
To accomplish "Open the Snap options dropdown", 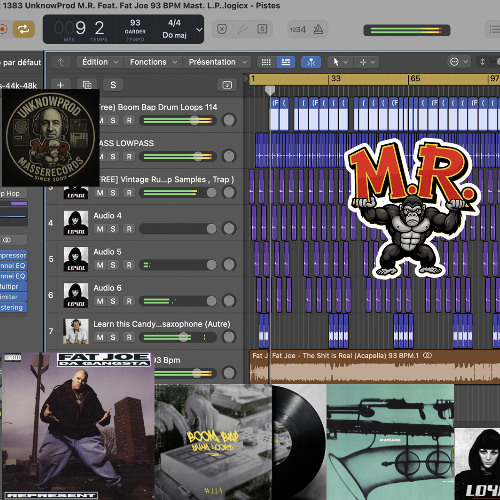I will click(x=459, y=62).
